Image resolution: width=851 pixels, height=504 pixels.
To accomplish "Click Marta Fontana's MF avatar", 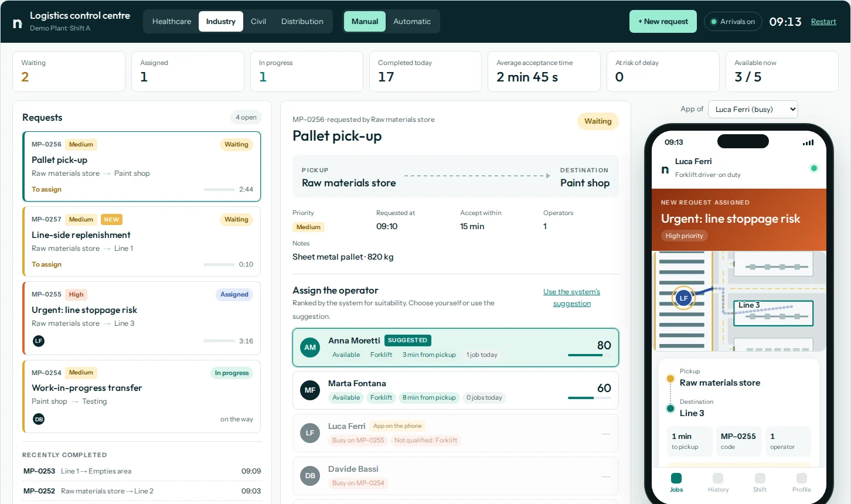I will coord(310,390).
